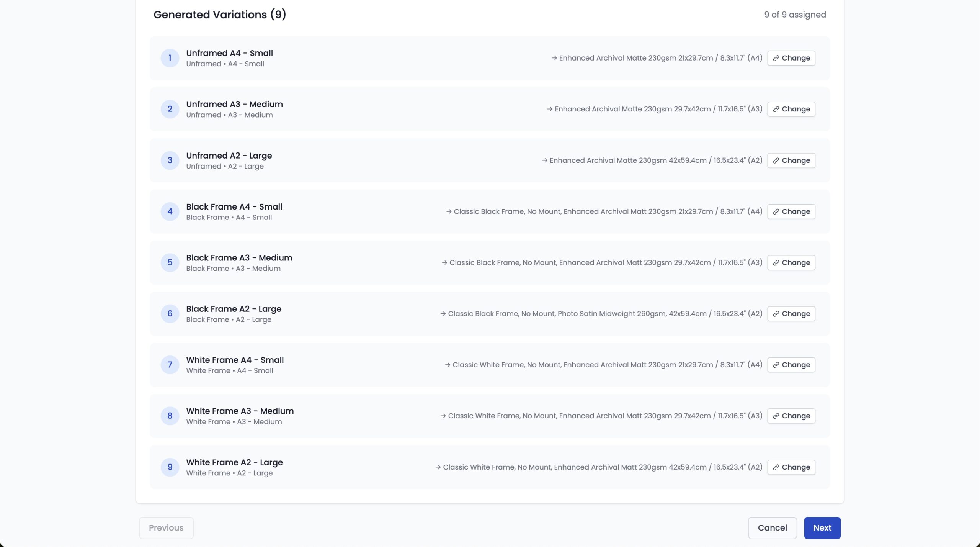Go back with the Previous button
980x547 pixels.
(x=166, y=528)
